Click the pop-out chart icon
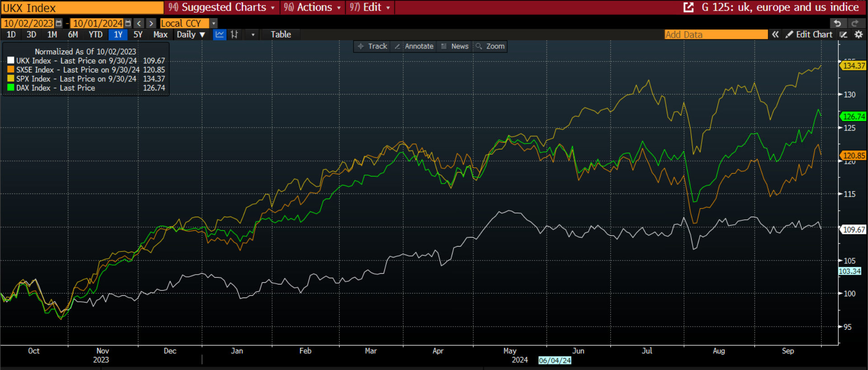The height and width of the screenshot is (370, 868). [688, 7]
